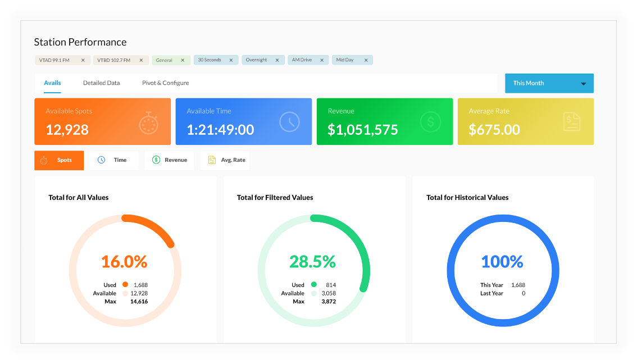
Task: Click the 16.0% donut chart percentage
Action: tap(124, 262)
